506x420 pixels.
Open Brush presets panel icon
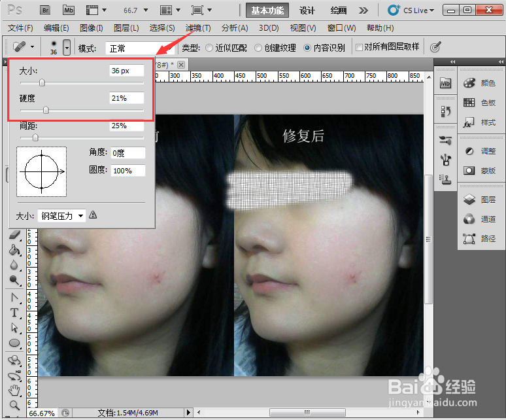(445, 141)
